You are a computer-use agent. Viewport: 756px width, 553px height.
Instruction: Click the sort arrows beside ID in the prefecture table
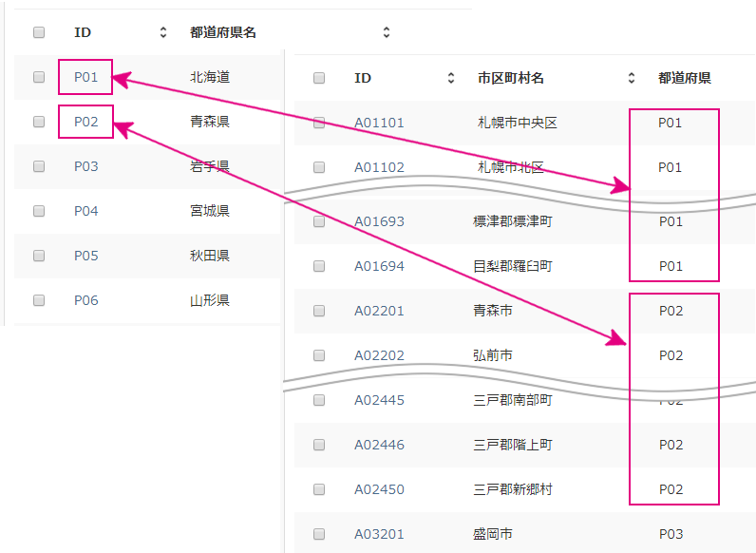pos(163,32)
